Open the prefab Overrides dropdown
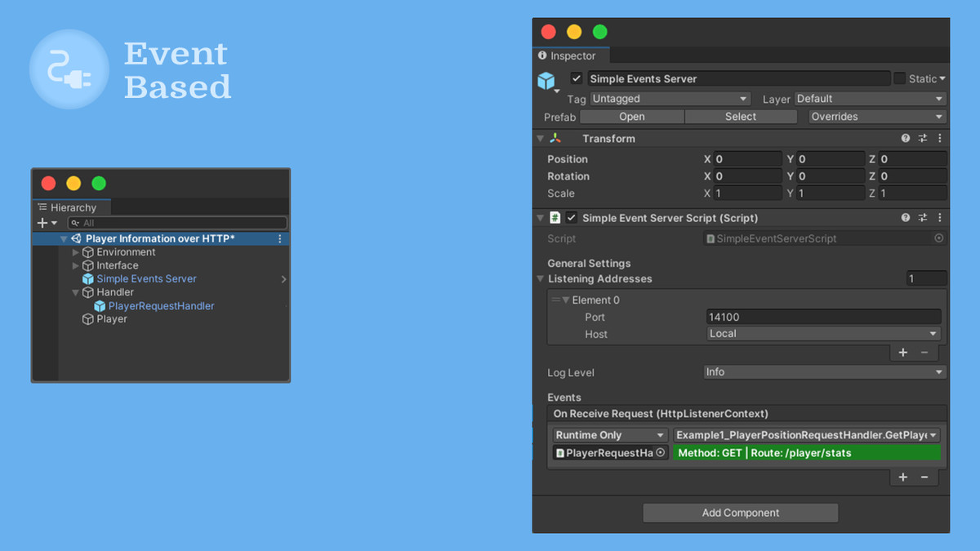 coord(877,117)
